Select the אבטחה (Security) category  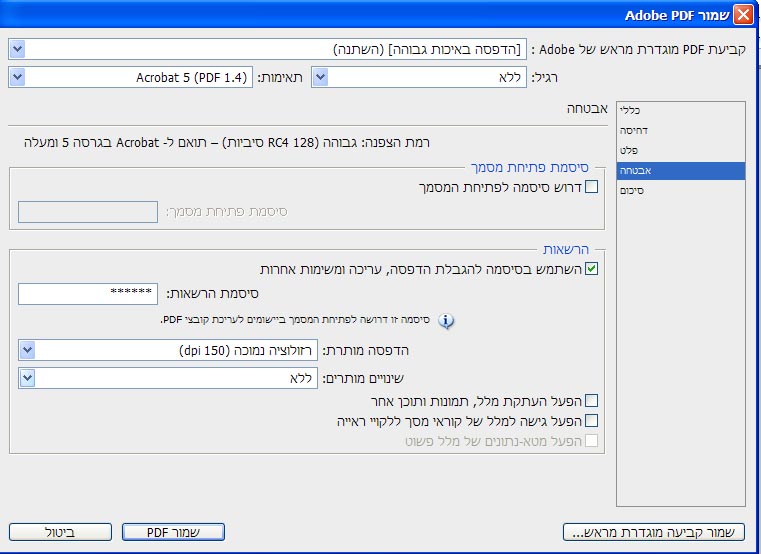tap(681, 171)
